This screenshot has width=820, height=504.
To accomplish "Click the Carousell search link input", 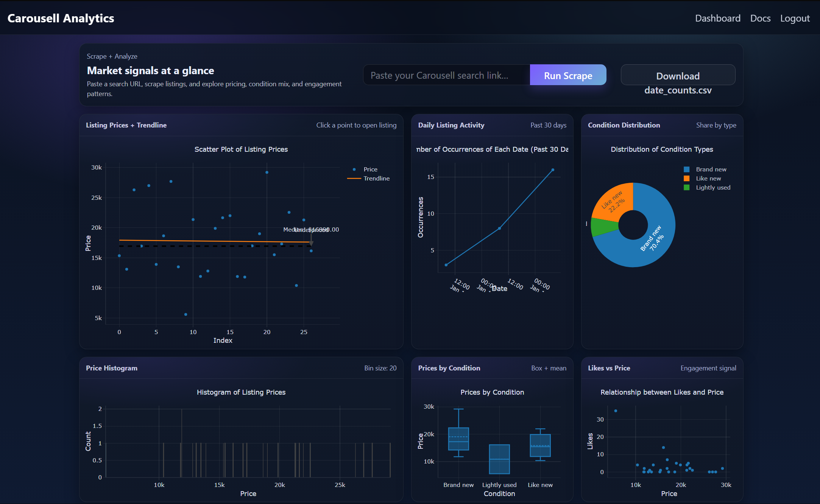I will (446, 75).
